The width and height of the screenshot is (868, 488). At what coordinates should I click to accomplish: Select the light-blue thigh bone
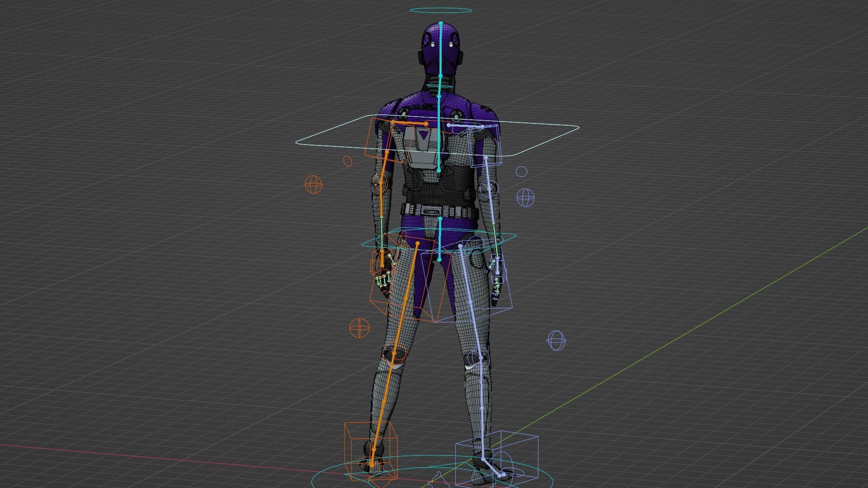pyautogui.click(x=471, y=302)
